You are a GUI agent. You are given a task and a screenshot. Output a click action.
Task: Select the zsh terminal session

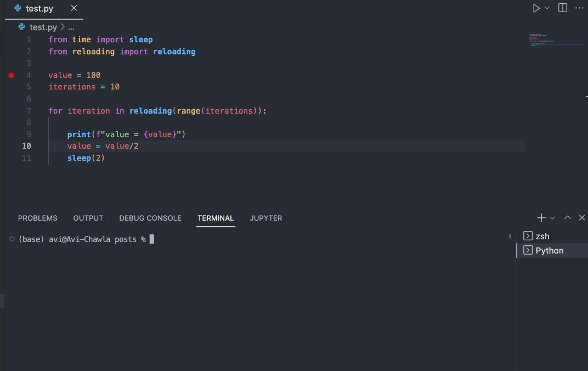(542, 236)
